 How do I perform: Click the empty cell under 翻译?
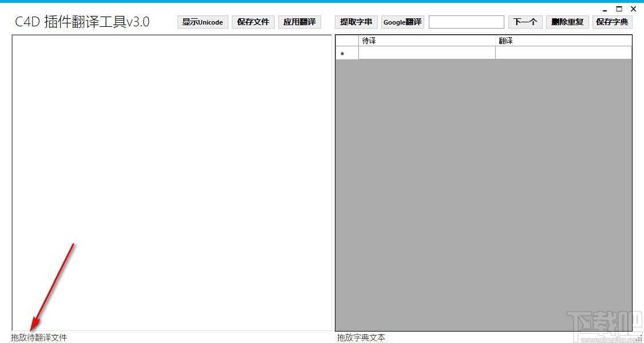pyautogui.click(x=563, y=53)
